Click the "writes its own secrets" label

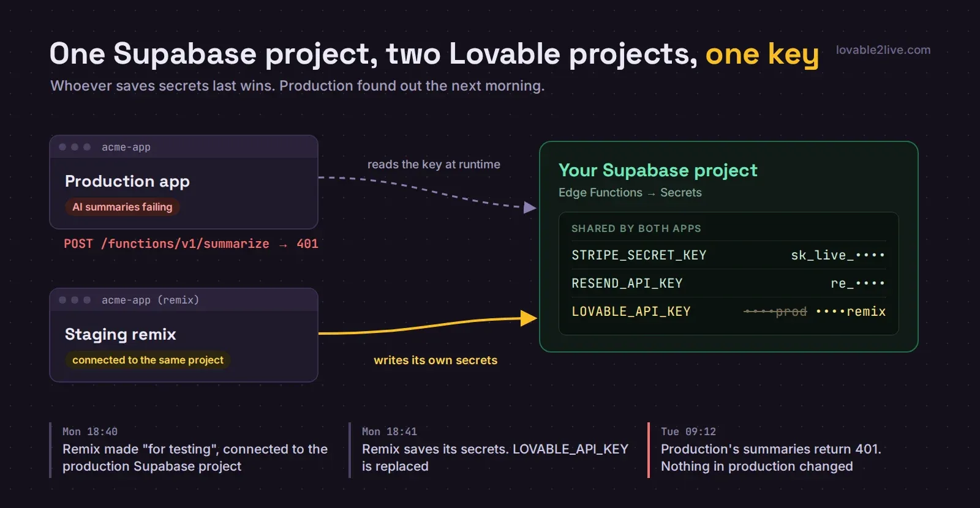coord(435,360)
